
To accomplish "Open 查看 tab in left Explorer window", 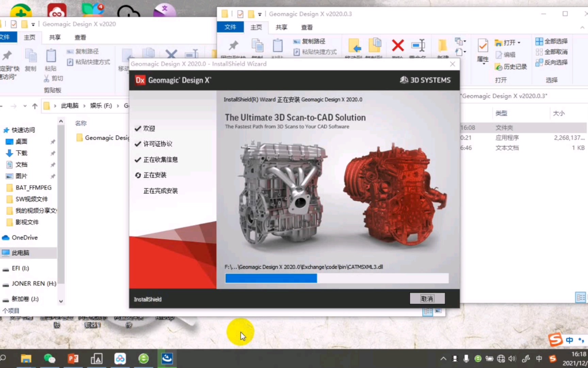I will click(x=80, y=37).
